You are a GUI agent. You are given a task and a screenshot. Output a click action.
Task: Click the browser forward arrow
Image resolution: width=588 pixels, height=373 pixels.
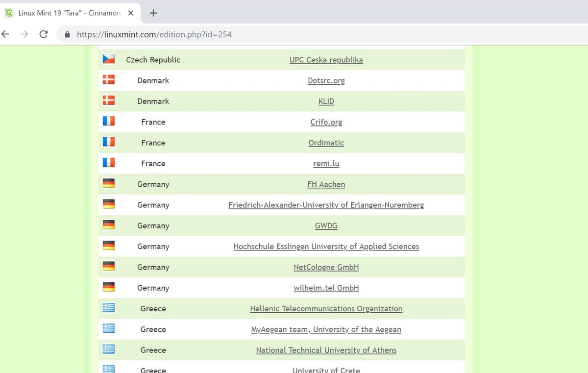[24, 34]
